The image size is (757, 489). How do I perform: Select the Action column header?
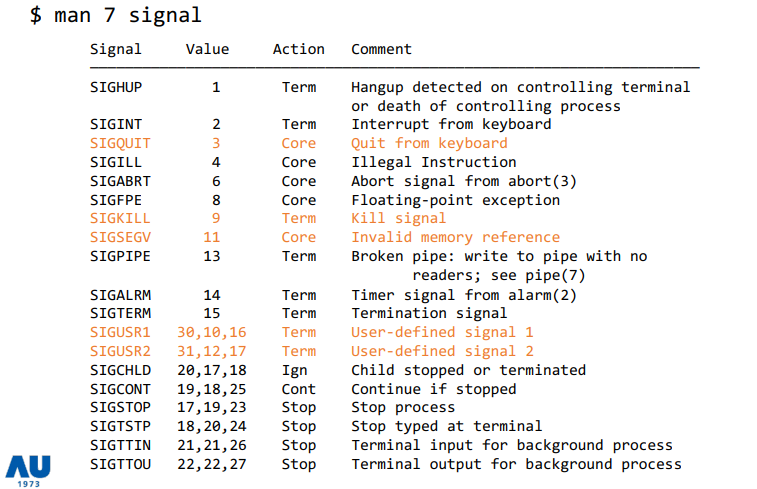pyautogui.click(x=298, y=49)
